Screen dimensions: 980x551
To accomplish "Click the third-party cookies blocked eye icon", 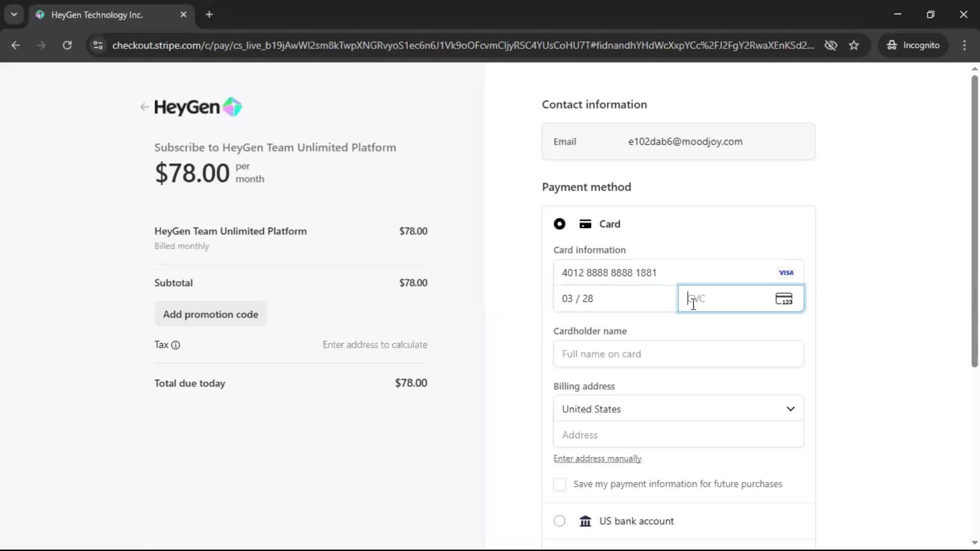I will [830, 45].
